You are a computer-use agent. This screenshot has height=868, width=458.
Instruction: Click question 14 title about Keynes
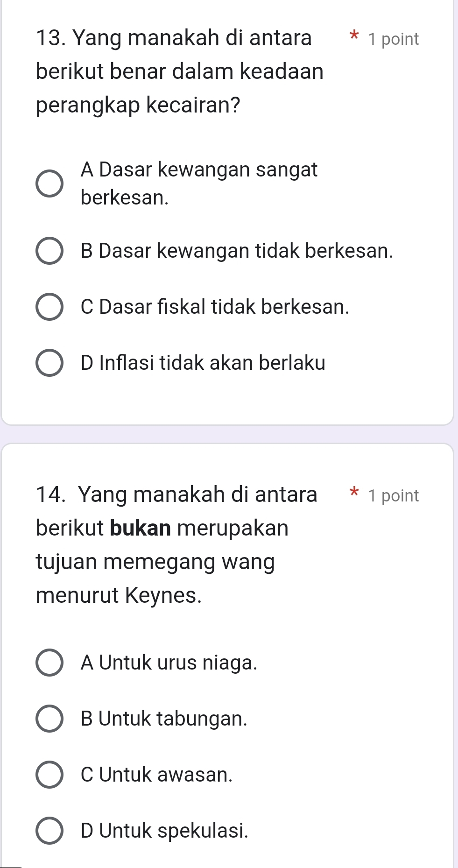point(176,545)
